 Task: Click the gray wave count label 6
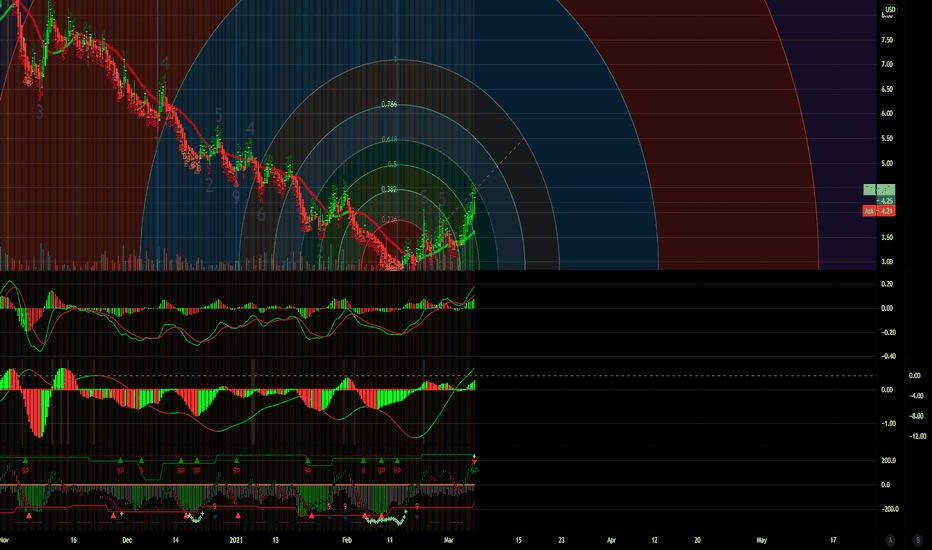pyautogui.click(x=261, y=215)
